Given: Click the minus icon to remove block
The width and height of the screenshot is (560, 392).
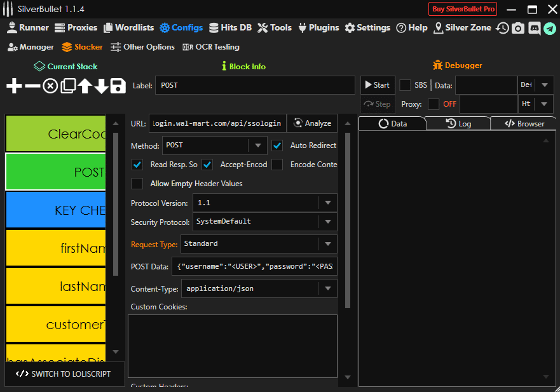Looking at the screenshot, I should tap(32, 86).
